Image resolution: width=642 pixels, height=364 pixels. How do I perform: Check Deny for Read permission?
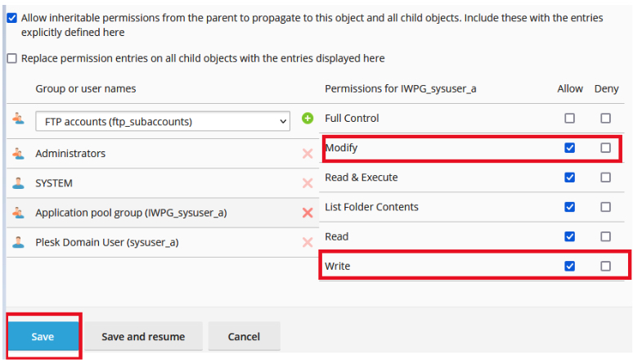605,236
